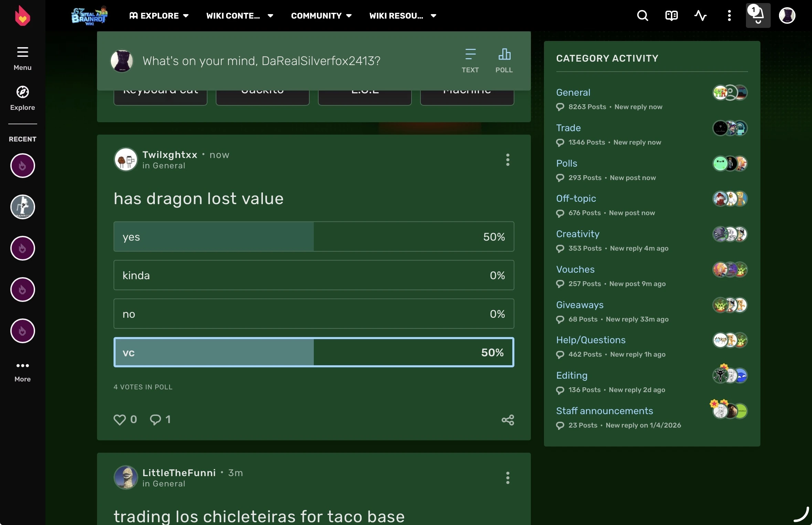Vote yes in dragon poll

313,237
